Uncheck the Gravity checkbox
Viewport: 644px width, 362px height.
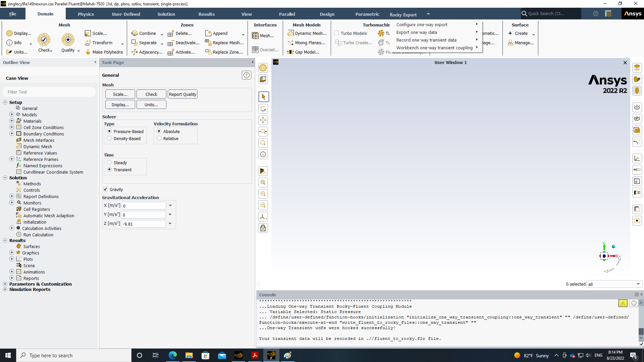click(105, 189)
